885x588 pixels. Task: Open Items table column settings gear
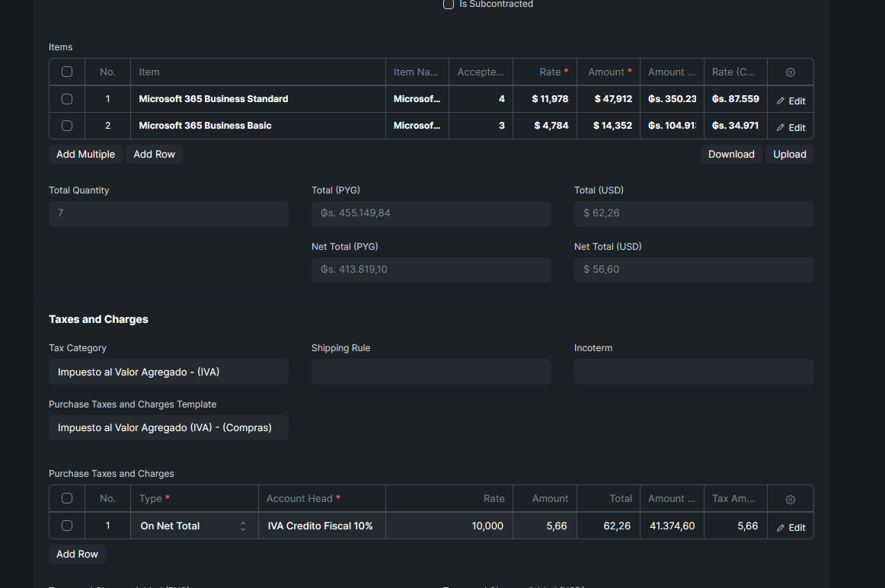click(791, 72)
